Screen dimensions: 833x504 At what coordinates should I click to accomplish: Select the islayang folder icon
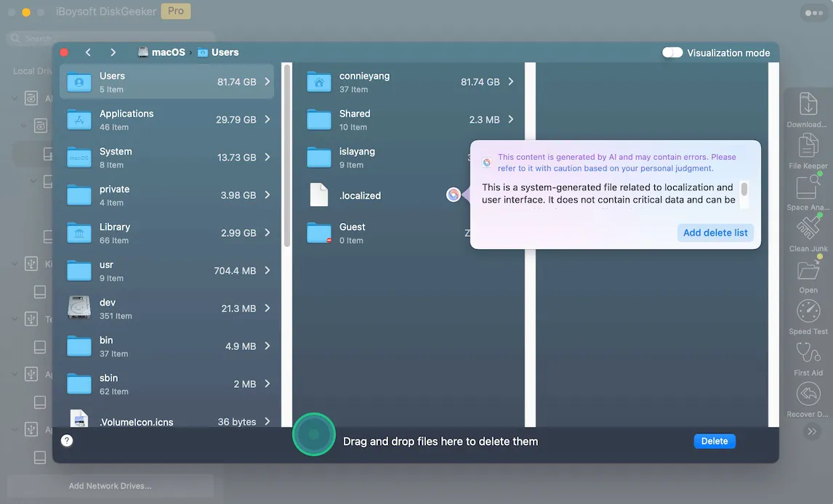pos(319,158)
